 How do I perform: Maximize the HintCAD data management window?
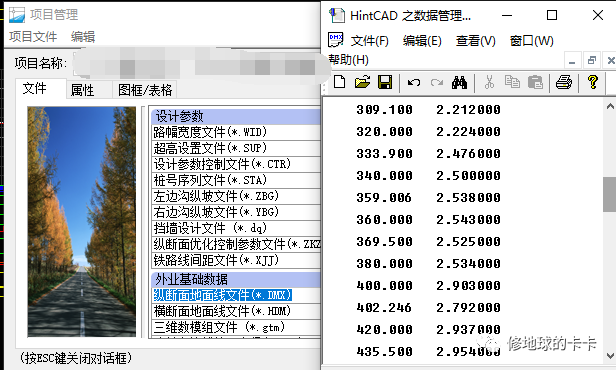pyautogui.click(x=552, y=15)
